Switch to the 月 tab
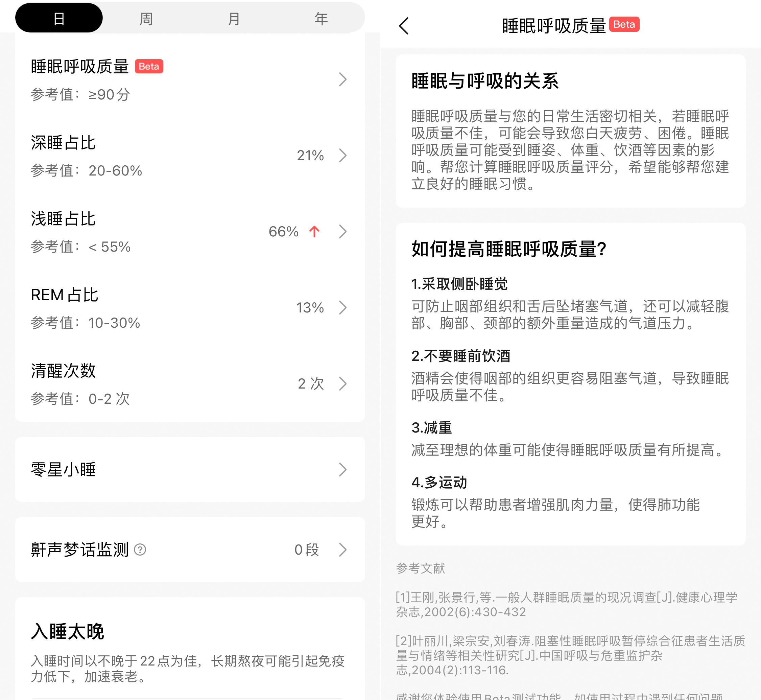The image size is (761, 700). [234, 18]
